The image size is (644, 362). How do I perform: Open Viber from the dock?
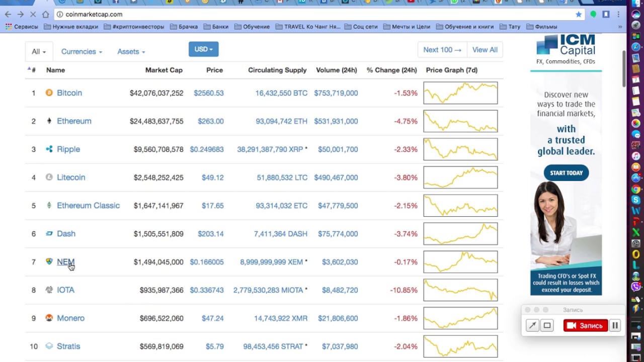click(x=636, y=287)
